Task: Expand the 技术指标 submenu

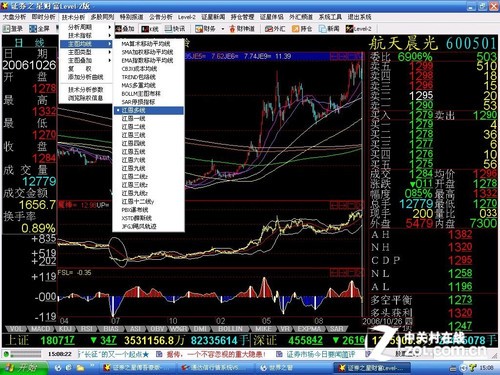Action: coord(86,35)
